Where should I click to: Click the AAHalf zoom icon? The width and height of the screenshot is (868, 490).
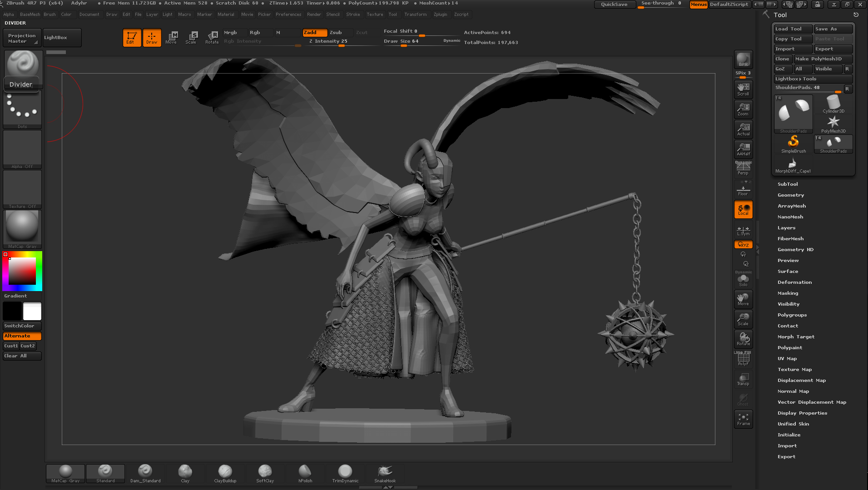coord(743,149)
